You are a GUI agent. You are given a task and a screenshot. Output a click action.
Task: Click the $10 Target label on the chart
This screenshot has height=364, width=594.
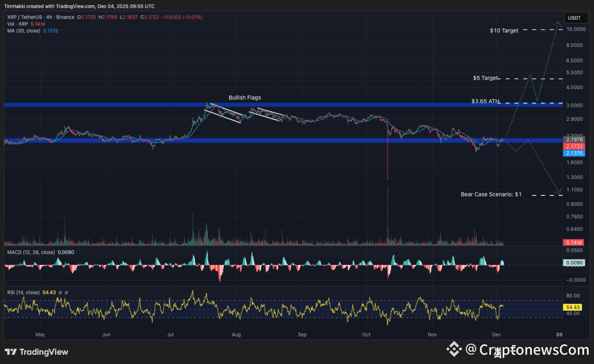[x=503, y=30]
